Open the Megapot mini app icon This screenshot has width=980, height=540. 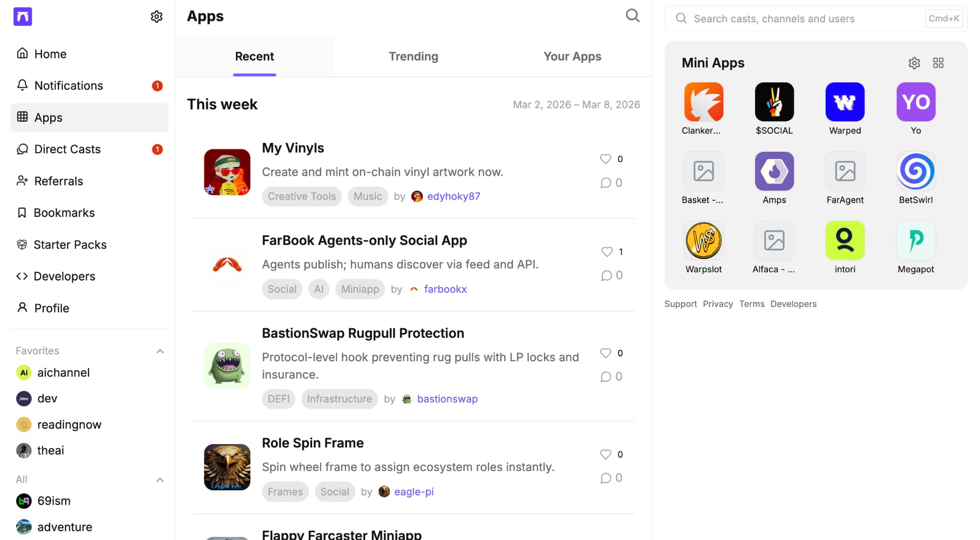(x=915, y=240)
